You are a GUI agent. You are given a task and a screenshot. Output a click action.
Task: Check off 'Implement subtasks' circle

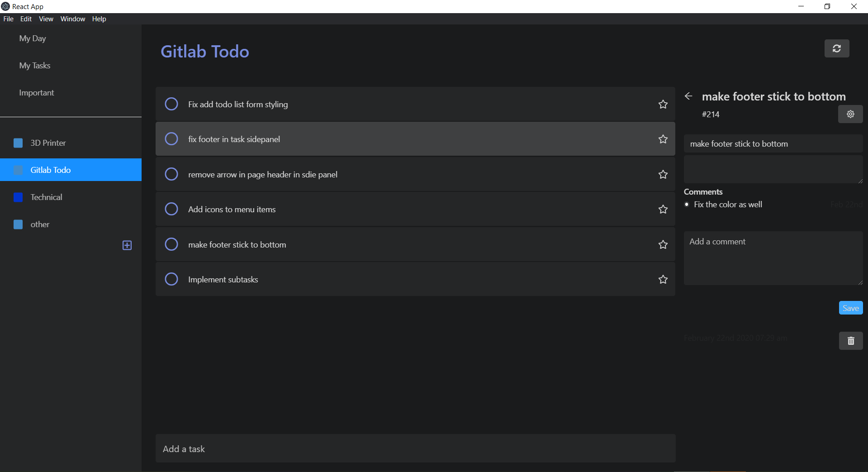click(x=171, y=279)
